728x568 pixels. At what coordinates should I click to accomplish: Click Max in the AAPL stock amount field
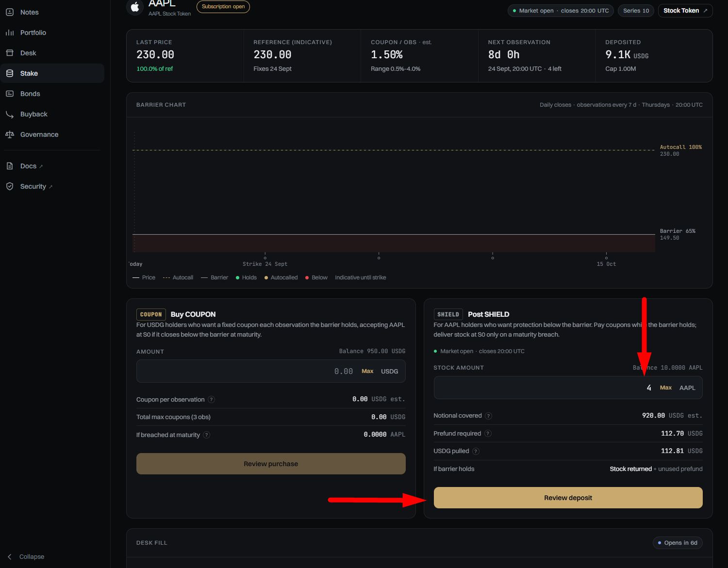tap(666, 388)
